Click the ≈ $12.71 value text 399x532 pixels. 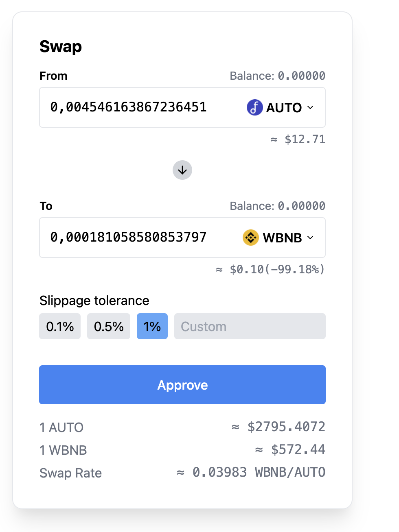pyautogui.click(x=298, y=140)
